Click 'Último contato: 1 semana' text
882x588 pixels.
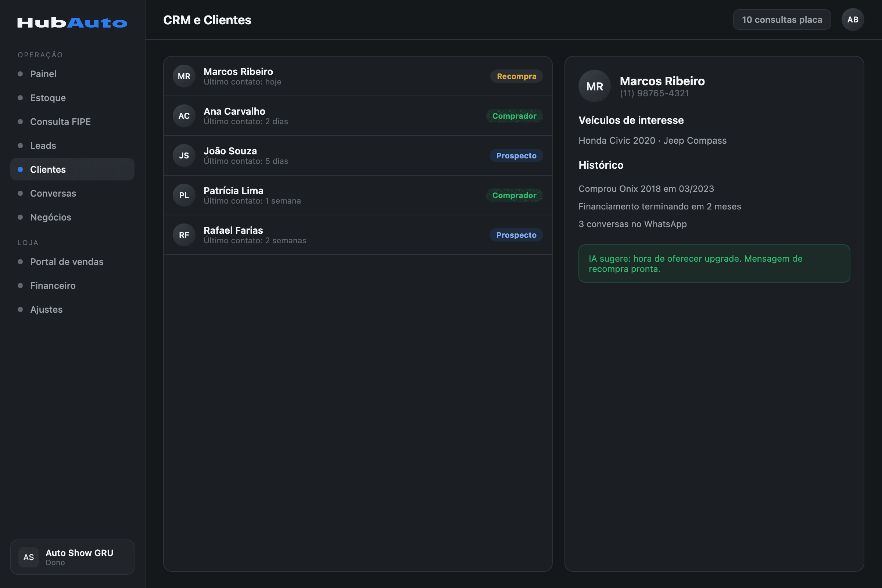(252, 201)
